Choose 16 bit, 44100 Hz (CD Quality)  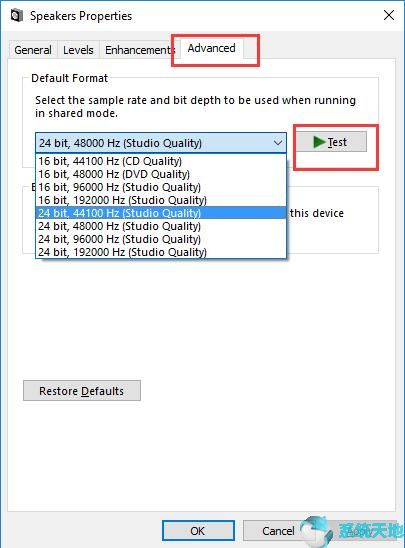(x=161, y=161)
